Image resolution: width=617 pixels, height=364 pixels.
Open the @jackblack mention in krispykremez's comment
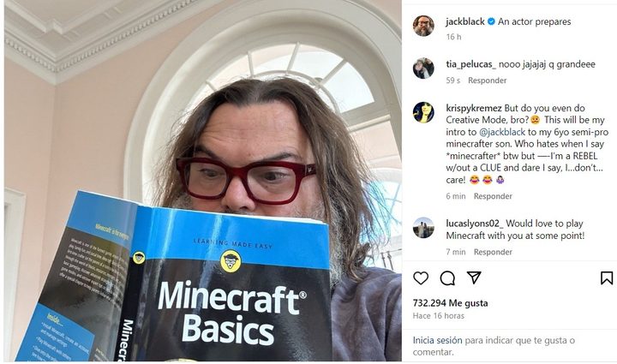pos(502,132)
